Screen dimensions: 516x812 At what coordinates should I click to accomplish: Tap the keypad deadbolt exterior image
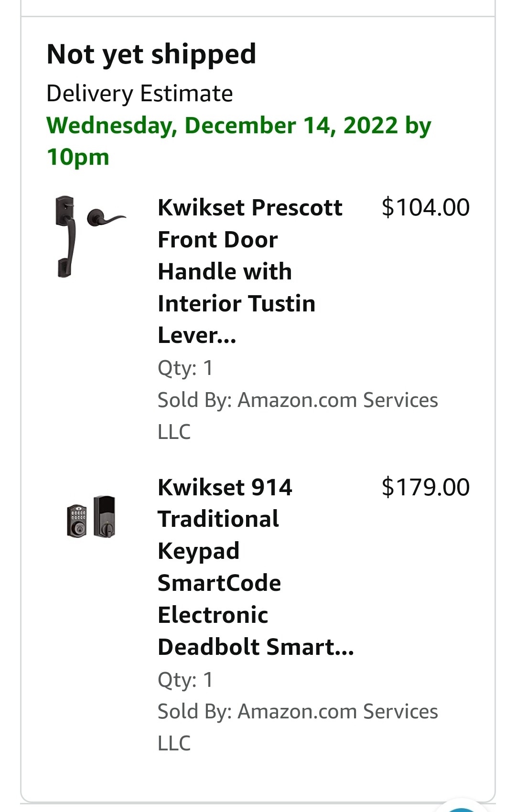pos(77,521)
